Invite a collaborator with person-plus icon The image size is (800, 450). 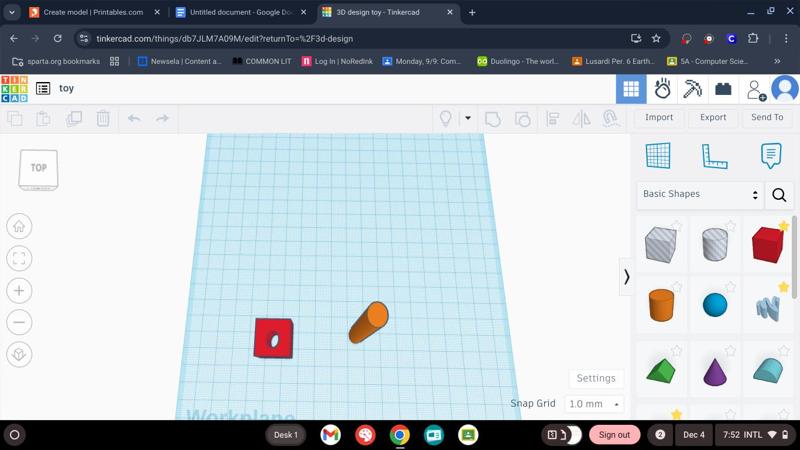(756, 90)
